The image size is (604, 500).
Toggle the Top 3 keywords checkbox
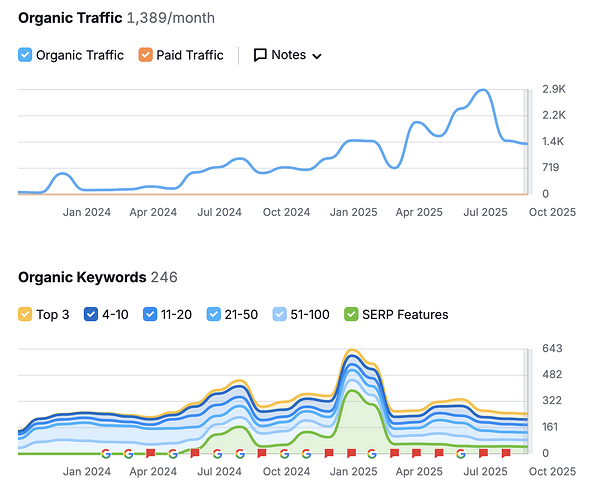pyautogui.click(x=25, y=314)
